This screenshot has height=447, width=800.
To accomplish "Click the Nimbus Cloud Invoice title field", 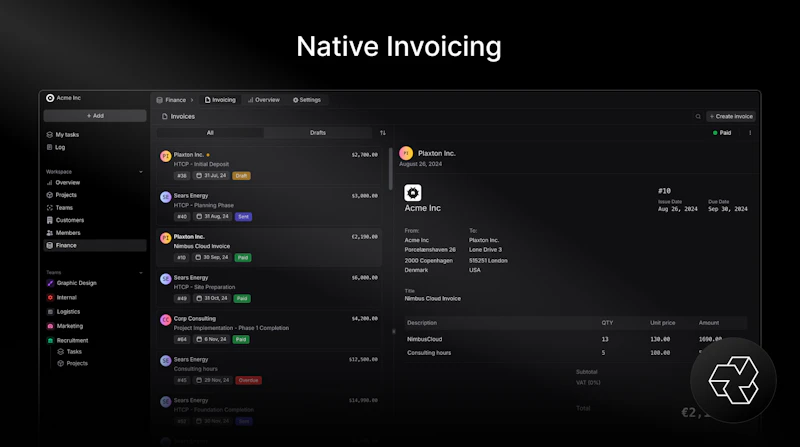I will coord(433,299).
